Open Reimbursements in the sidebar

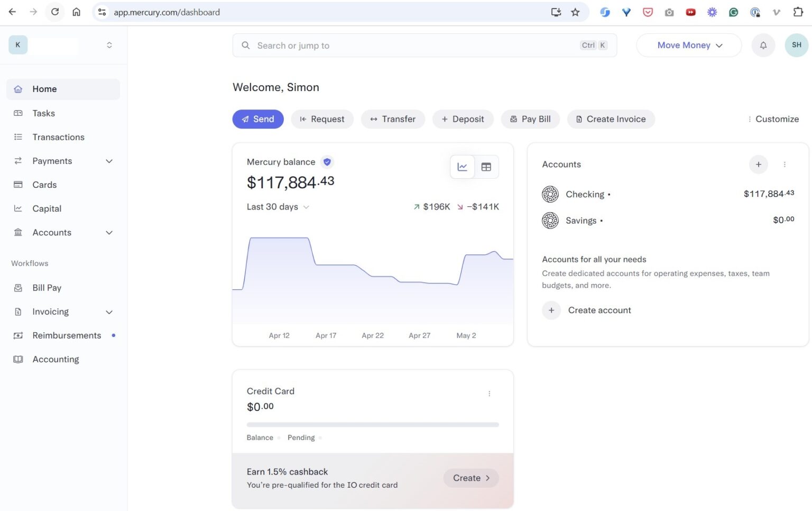click(63, 335)
